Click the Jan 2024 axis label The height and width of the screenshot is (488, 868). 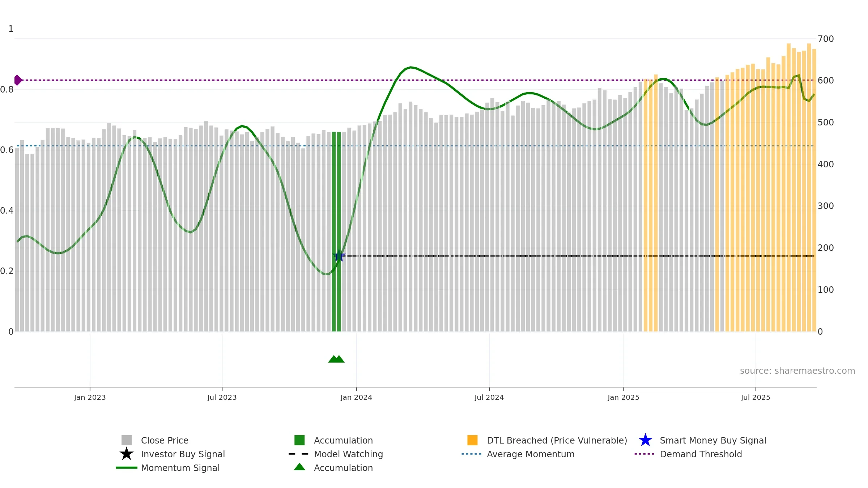356,398
